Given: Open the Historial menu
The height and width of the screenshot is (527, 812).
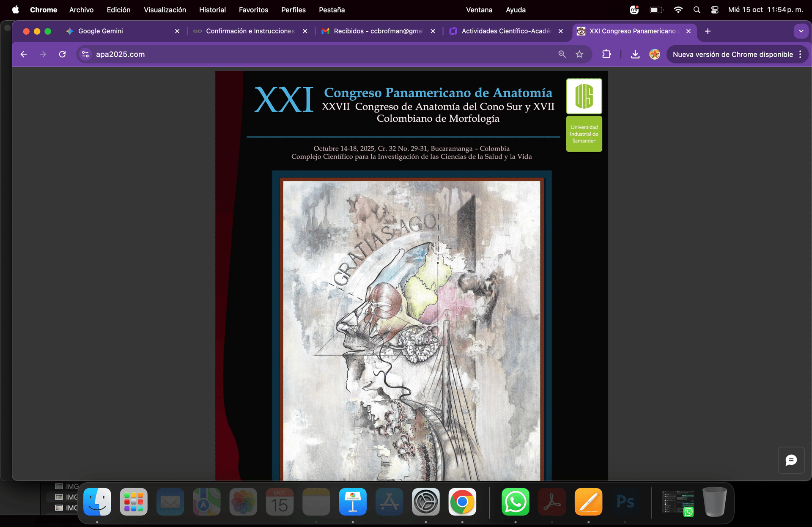Looking at the screenshot, I should point(212,10).
